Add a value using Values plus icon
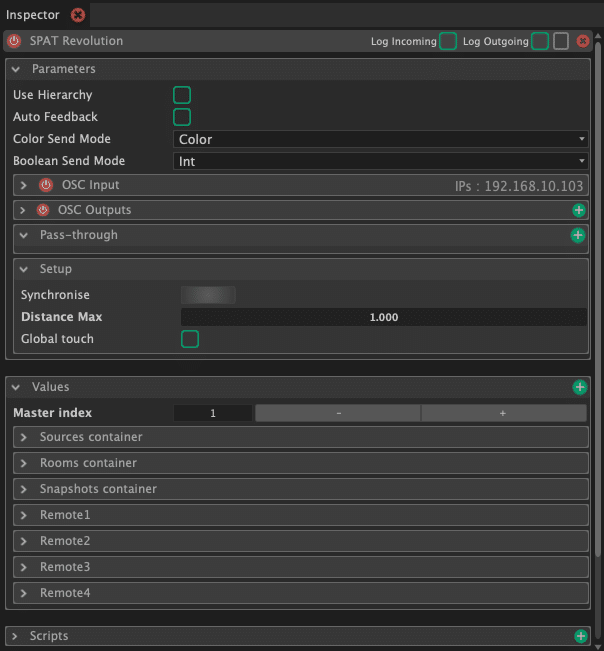The image size is (604, 651). pos(579,387)
